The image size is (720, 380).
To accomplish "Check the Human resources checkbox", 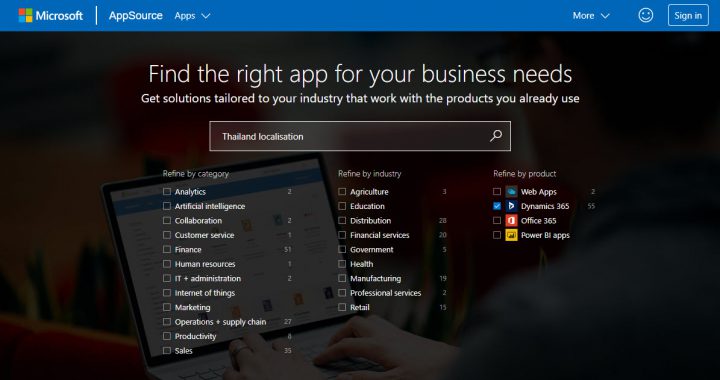I will click(167, 264).
